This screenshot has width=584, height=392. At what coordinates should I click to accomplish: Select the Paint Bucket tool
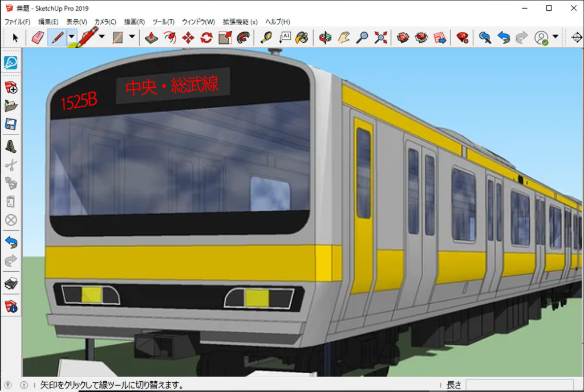[x=302, y=38]
